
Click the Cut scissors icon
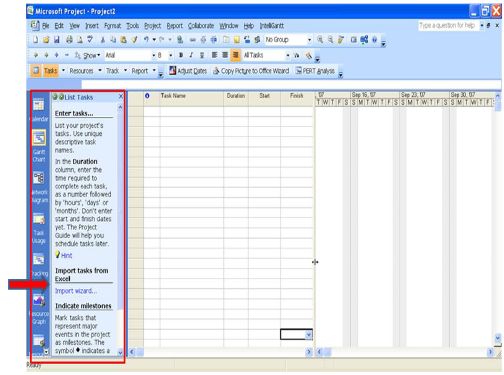coord(103,40)
